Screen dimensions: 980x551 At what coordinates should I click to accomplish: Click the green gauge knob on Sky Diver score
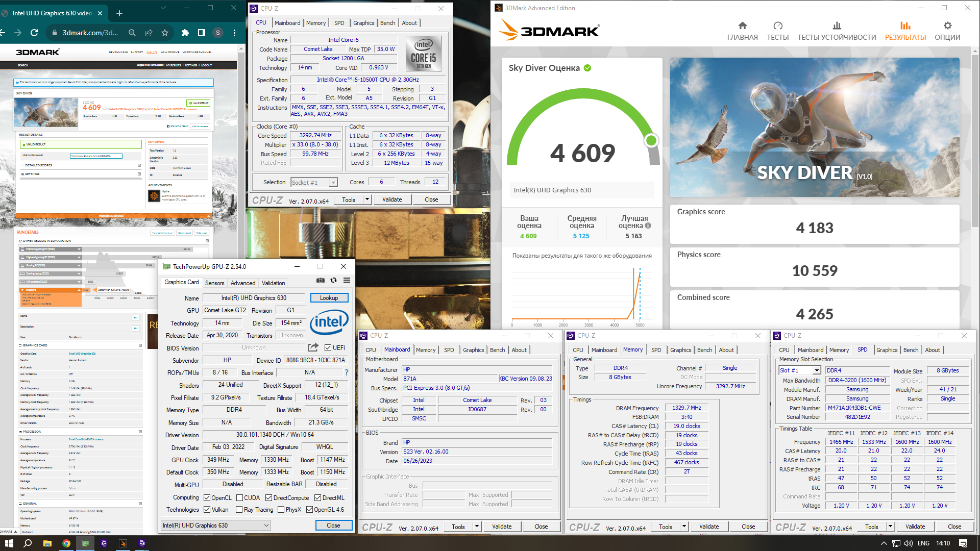(x=651, y=140)
